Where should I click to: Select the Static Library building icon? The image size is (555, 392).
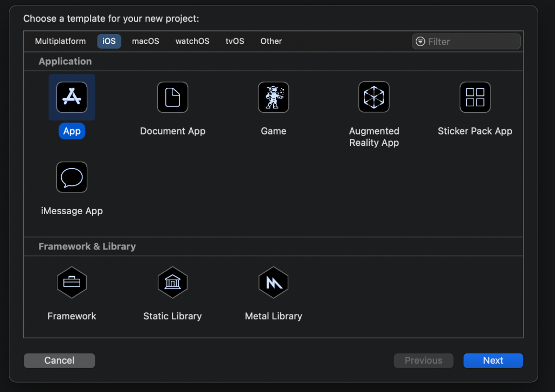[x=173, y=282]
